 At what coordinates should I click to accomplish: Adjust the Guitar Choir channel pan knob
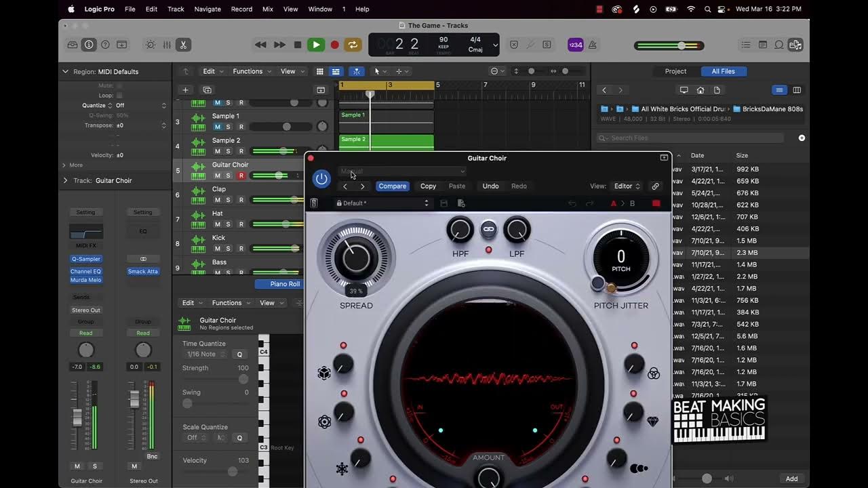pos(86,350)
